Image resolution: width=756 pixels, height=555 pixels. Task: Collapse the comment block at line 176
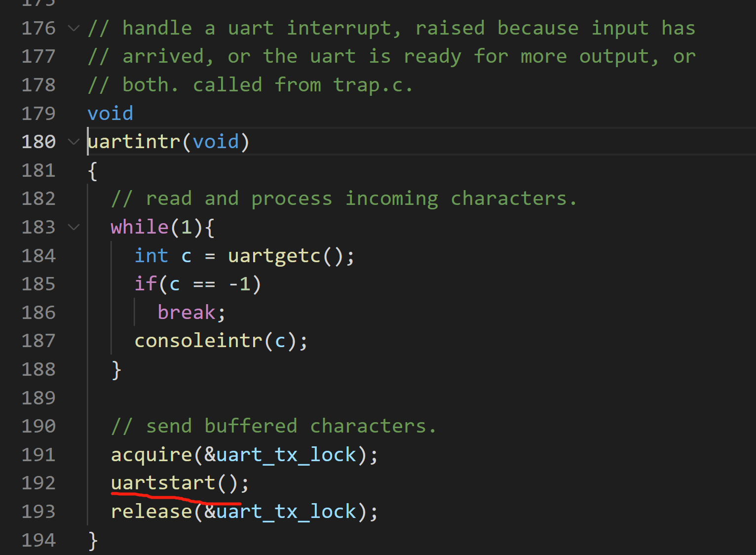pyautogui.click(x=74, y=28)
